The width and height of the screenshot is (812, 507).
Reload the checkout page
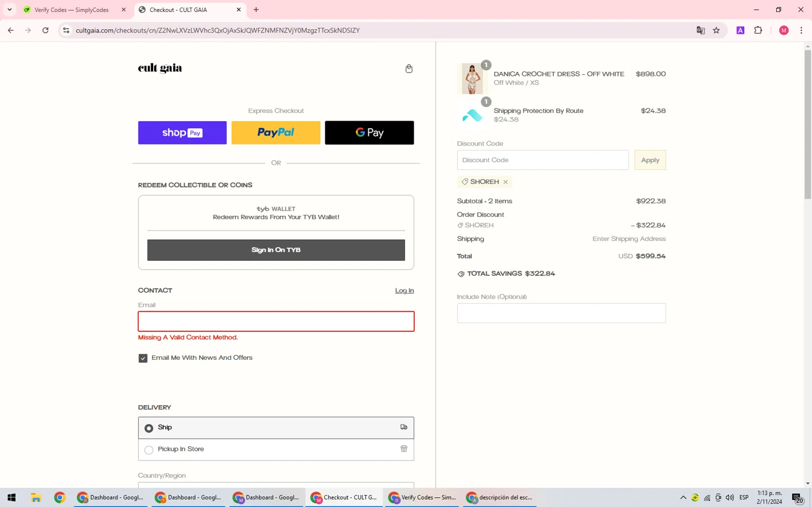tap(45, 30)
